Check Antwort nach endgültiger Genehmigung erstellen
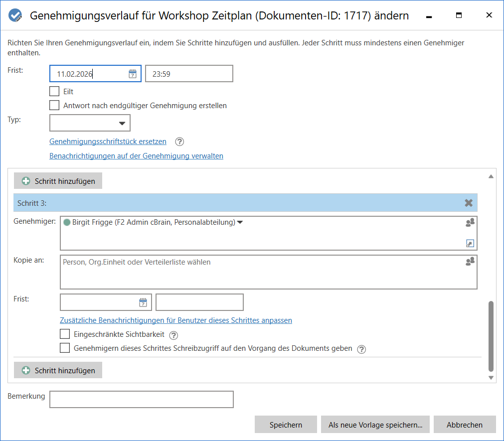Screen dimensions: 504x441 (x=54, y=105)
